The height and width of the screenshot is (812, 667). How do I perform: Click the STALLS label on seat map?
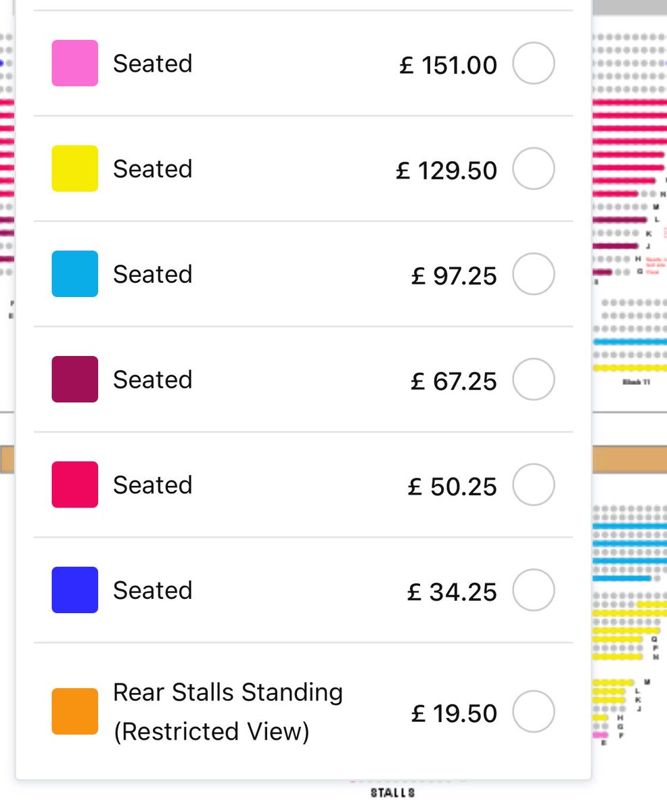point(392,793)
